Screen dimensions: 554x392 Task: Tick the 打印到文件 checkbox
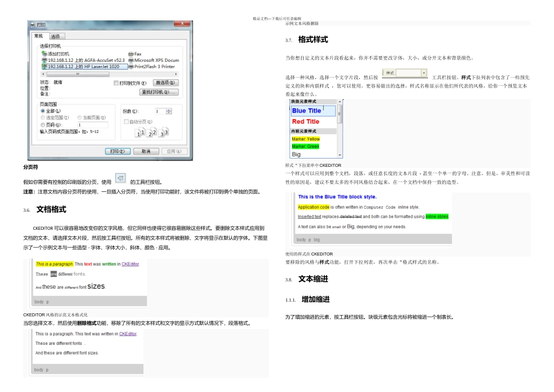point(116,83)
